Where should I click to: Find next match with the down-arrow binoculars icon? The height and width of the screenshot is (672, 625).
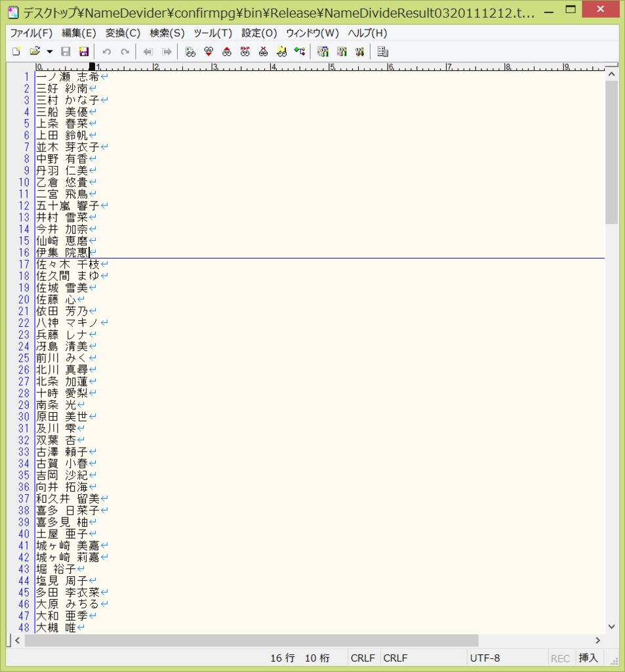209,52
